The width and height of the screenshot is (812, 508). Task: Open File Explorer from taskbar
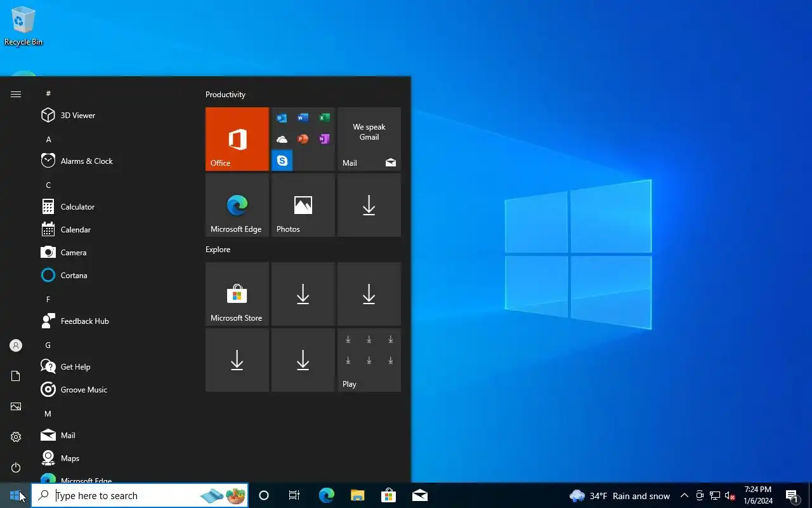(x=357, y=495)
